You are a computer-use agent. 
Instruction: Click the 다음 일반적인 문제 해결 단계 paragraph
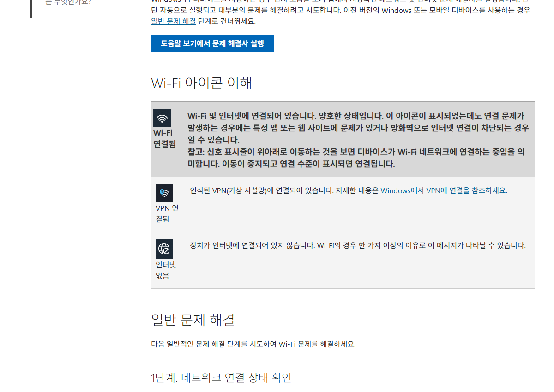(253, 344)
